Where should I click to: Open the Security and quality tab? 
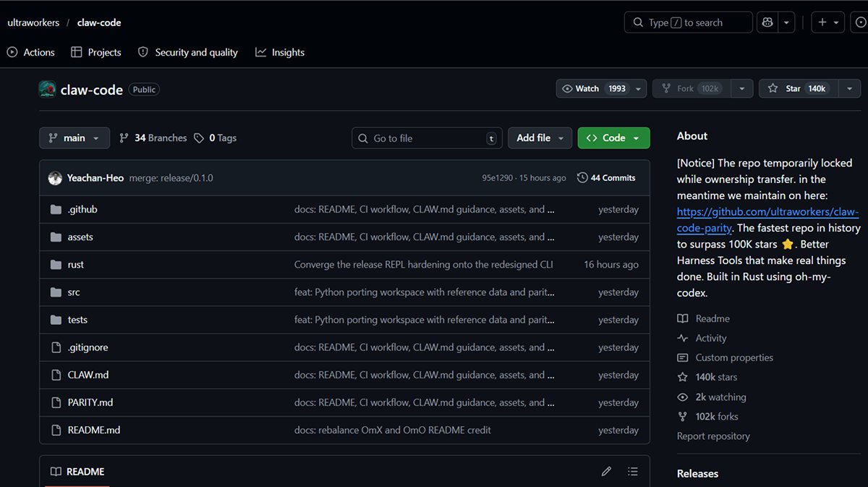[x=188, y=52]
